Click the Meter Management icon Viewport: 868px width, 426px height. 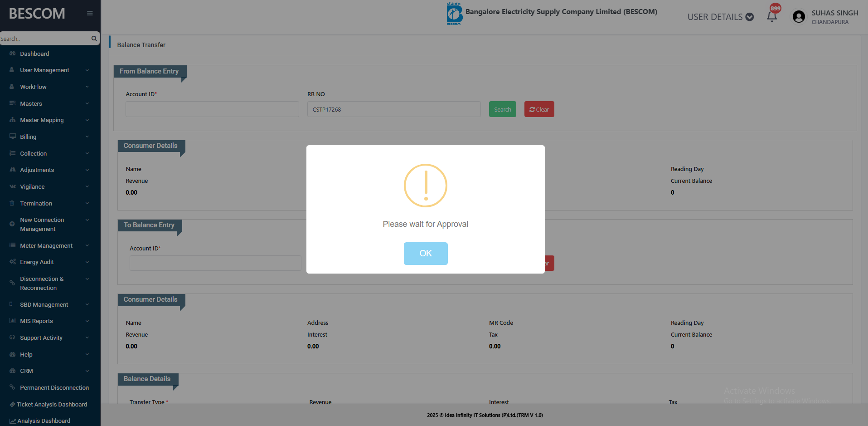12,245
